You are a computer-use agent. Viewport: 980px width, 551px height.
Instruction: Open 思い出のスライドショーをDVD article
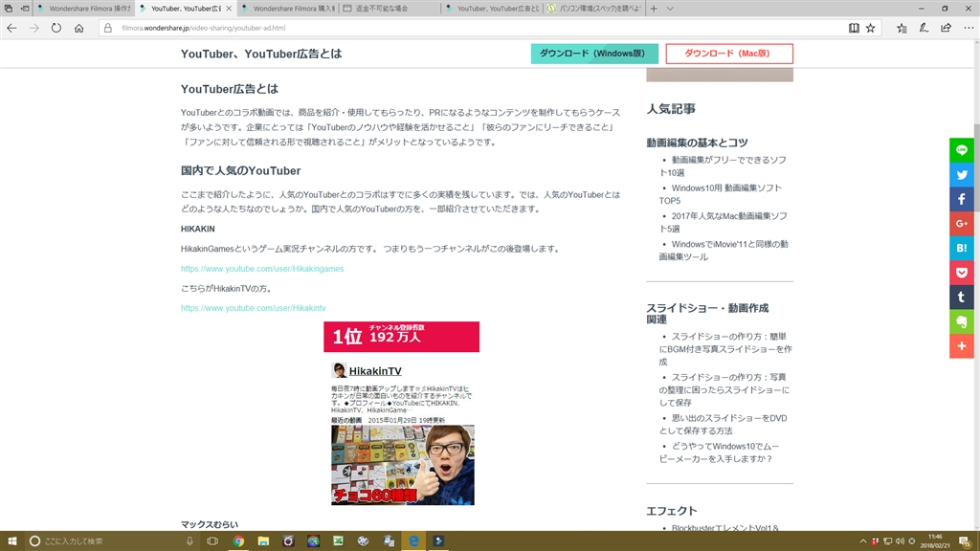[724, 424]
